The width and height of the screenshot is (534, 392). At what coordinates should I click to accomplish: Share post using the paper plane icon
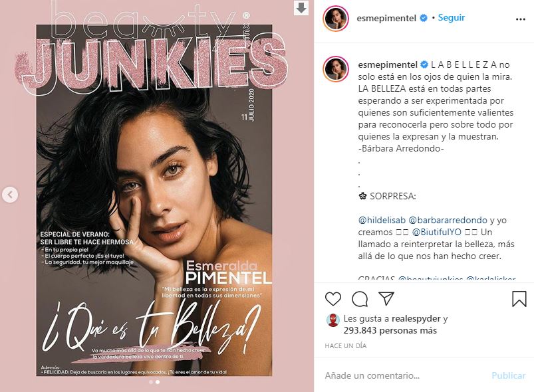[386, 298]
